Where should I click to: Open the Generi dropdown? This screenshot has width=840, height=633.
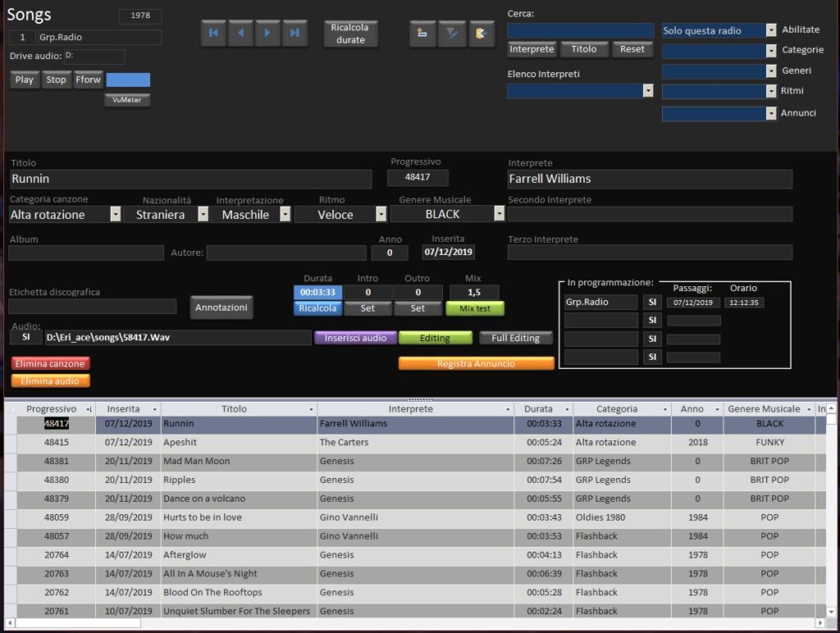pyautogui.click(x=771, y=71)
